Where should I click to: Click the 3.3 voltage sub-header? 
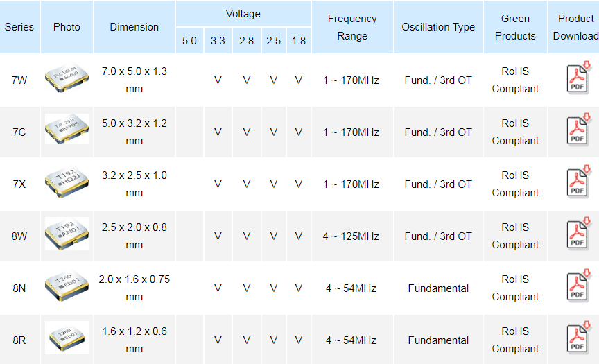point(218,41)
